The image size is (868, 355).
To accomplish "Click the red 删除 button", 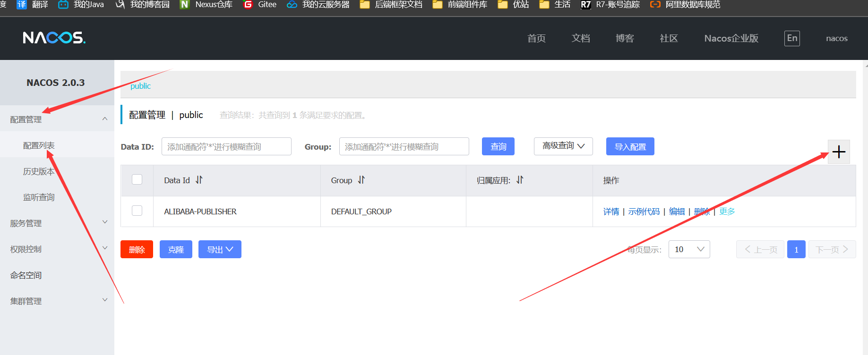I will 137,249.
